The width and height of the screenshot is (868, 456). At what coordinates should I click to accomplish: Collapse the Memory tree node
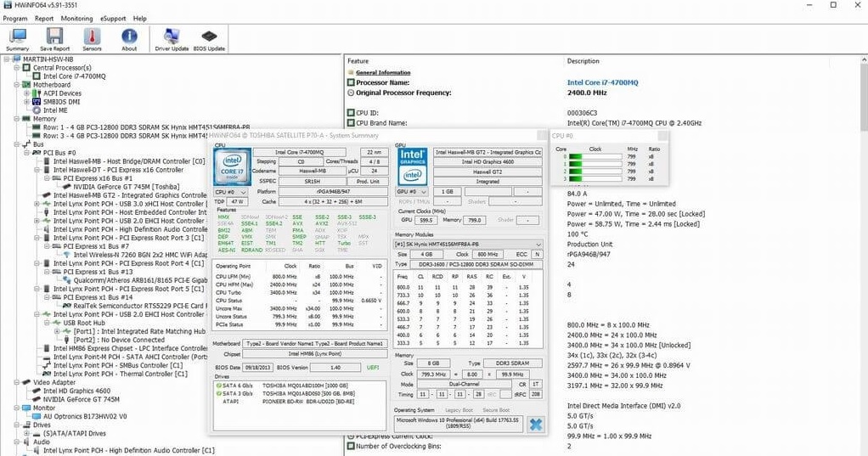point(17,119)
